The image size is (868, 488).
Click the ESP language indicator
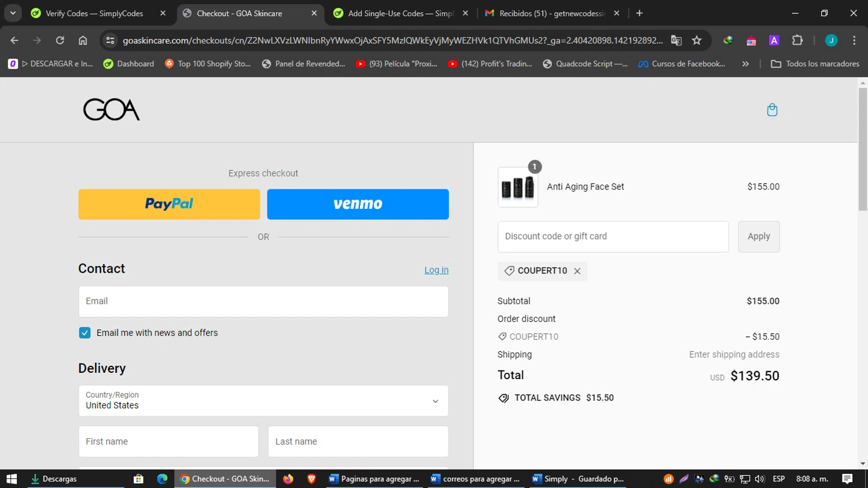click(779, 479)
